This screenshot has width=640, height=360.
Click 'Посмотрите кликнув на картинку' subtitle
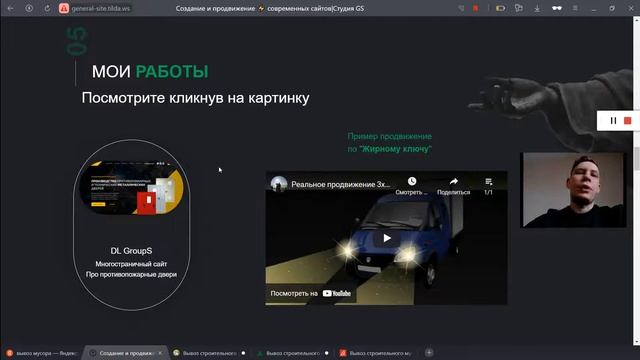(x=196, y=98)
